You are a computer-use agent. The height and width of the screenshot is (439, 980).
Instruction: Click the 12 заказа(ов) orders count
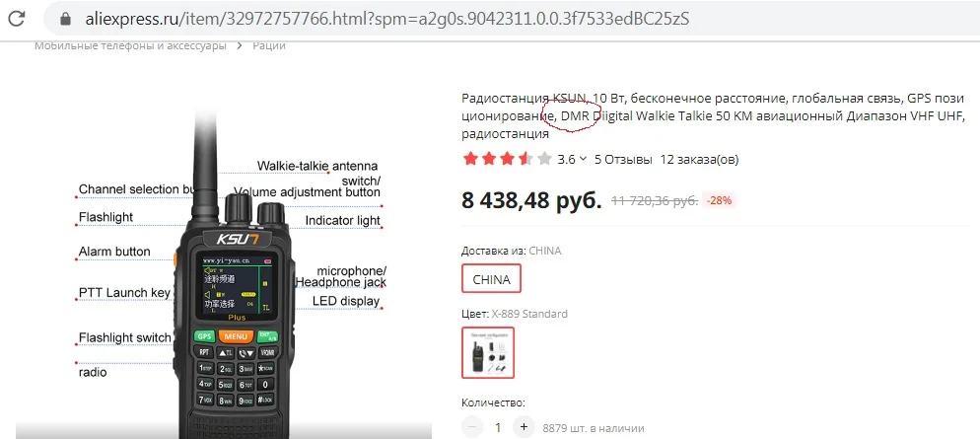(x=699, y=159)
